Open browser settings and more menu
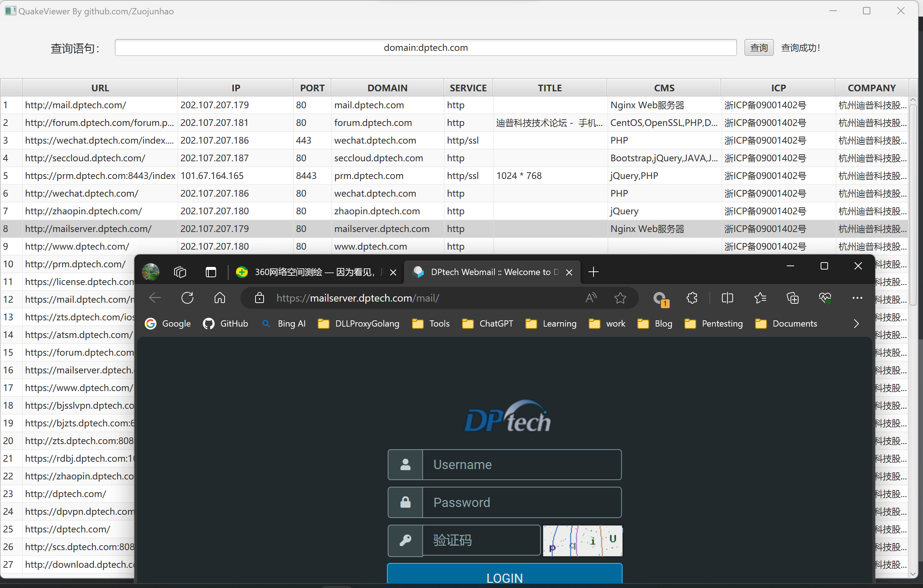This screenshot has width=923, height=588. pos(857,298)
